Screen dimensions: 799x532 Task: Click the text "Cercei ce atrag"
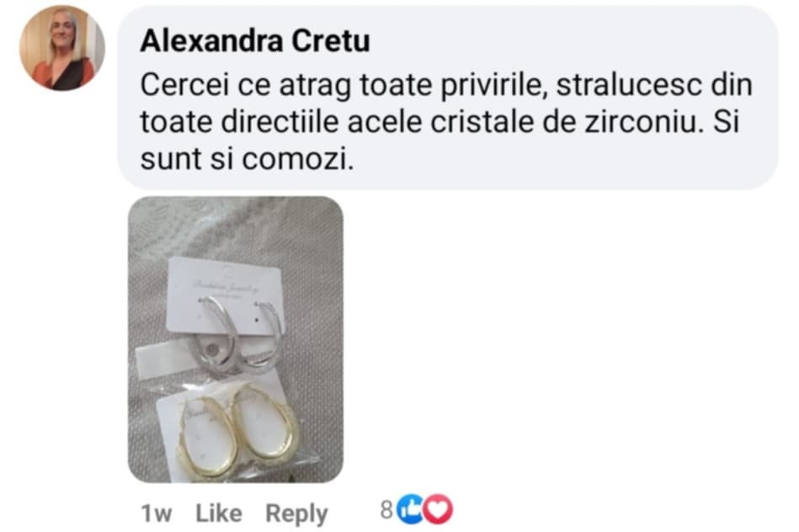tap(246, 85)
